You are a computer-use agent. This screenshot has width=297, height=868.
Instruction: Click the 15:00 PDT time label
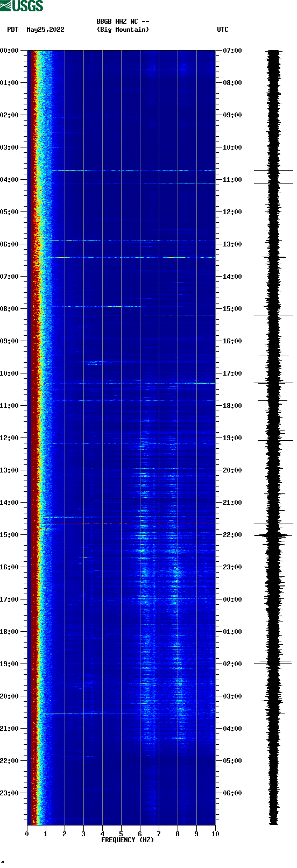point(10,535)
